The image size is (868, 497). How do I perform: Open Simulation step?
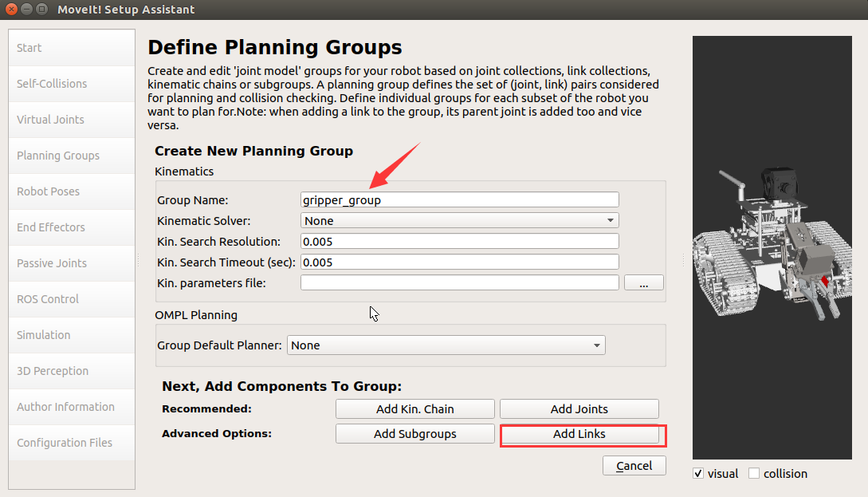(72, 335)
